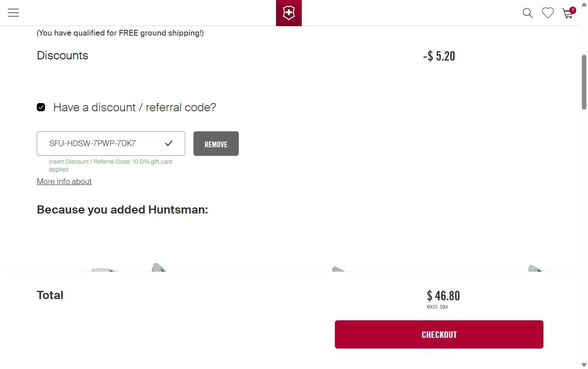
Task: Click the scrollbar down arrow
Action: coord(584,365)
